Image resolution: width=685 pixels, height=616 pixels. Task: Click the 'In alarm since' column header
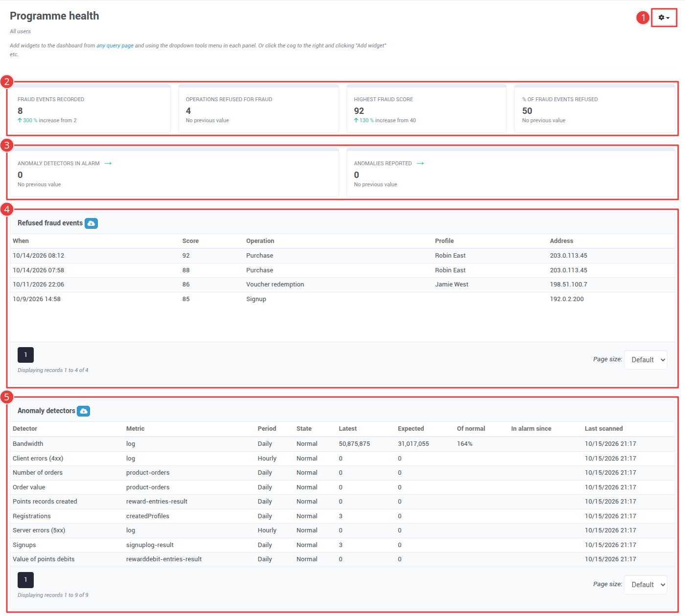531,429
